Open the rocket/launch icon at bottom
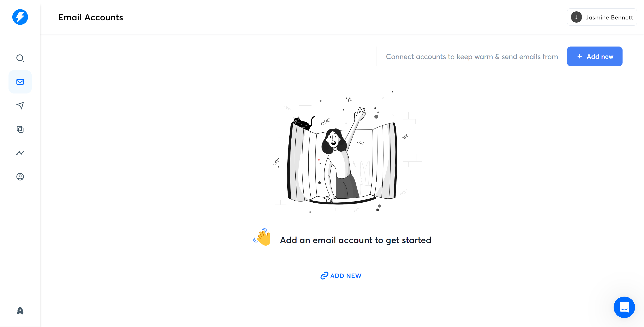644x327 pixels. point(20,310)
